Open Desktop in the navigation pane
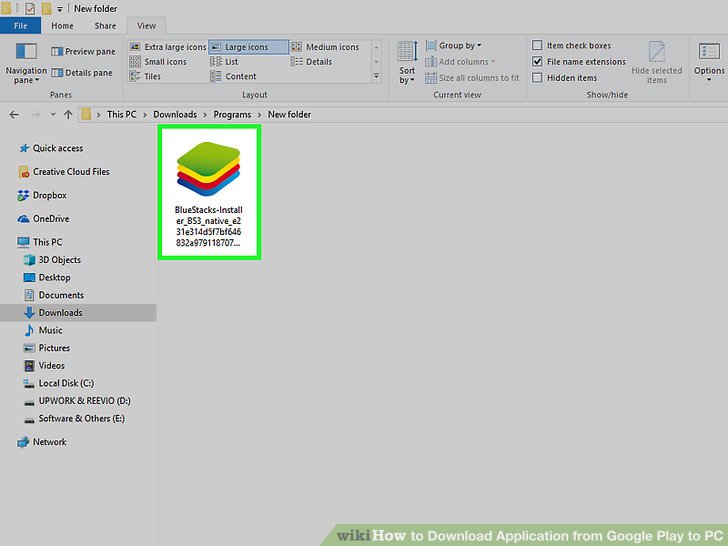The height and width of the screenshot is (546, 728). pyautogui.click(x=47, y=278)
